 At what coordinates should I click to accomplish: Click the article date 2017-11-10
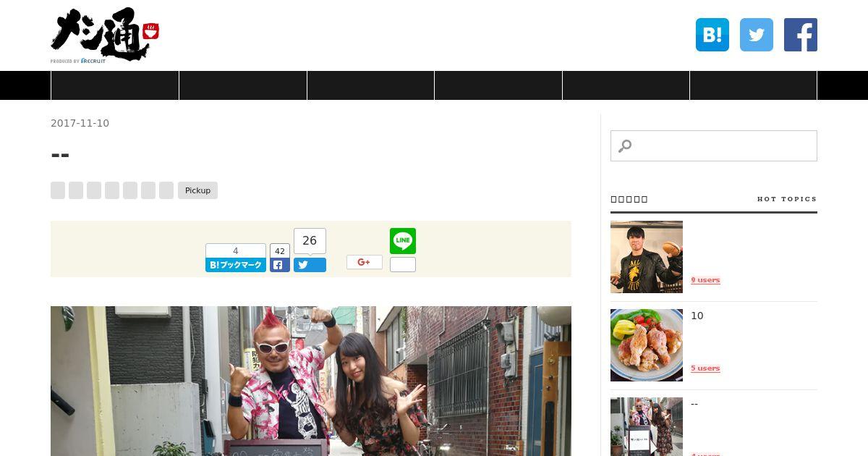pos(80,123)
